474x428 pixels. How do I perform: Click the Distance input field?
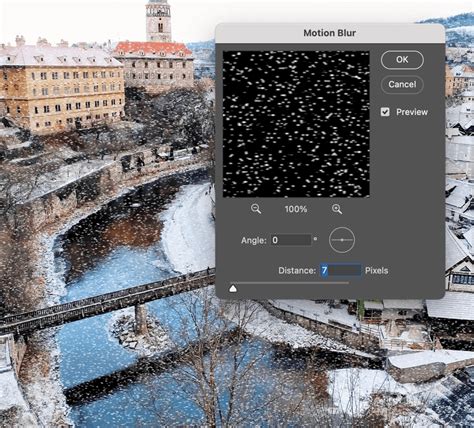coord(341,270)
